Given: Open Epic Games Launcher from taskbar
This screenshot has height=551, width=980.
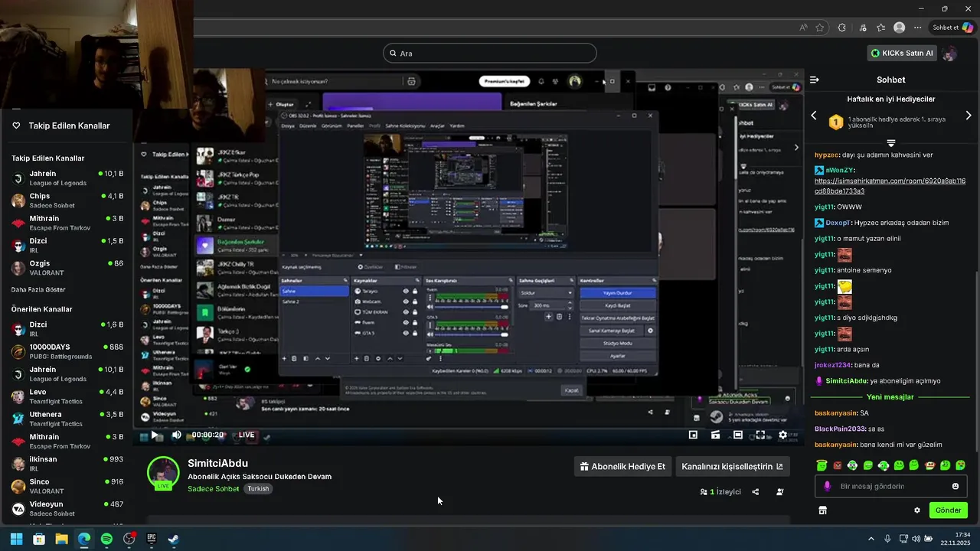Looking at the screenshot, I should pyautogui.click(x=152, y=539).
